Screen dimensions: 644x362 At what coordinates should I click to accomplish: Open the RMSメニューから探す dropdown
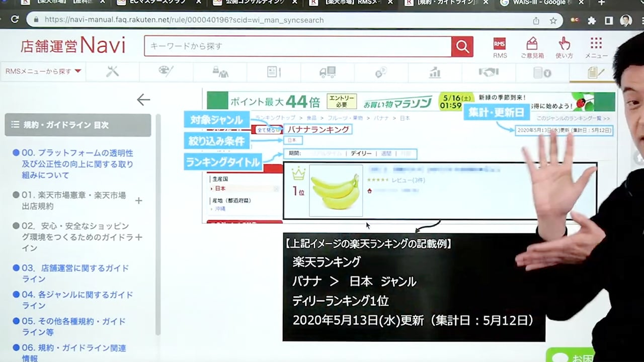click(x=43, y=71)
